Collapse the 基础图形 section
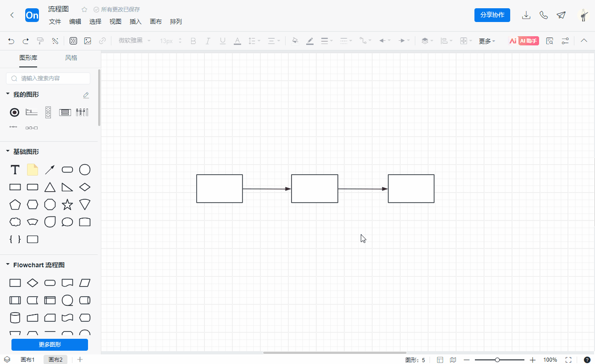This screenshot has width=595, height=364. 8,151
